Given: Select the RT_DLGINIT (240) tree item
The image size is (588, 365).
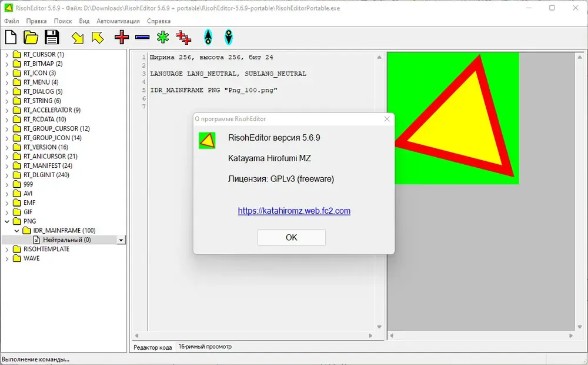Looking at the screenshot, I should 46,175.
